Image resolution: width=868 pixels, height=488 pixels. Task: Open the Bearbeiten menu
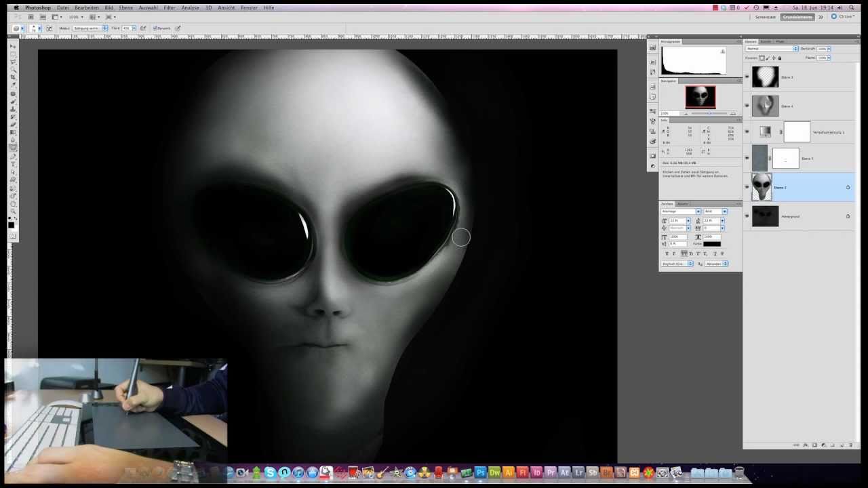[87, 7]
